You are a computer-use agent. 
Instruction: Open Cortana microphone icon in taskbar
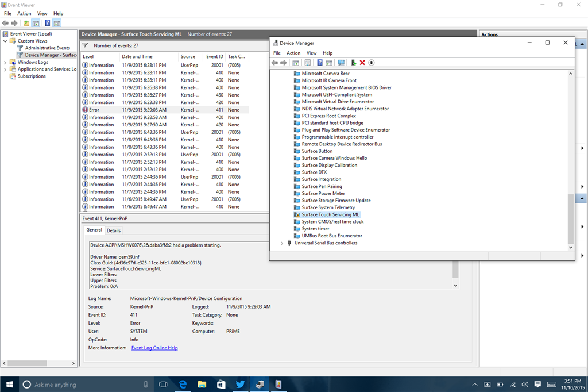pyautogui.click(x=145, y=385)
